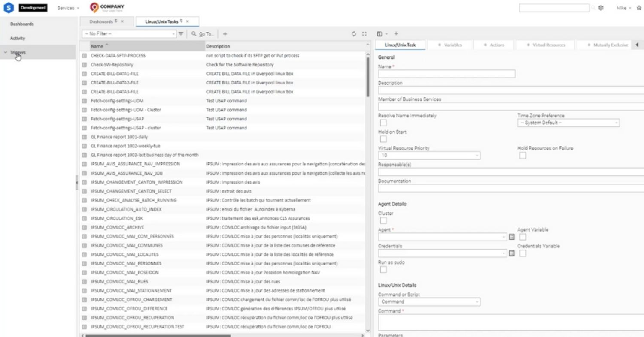Open the Actions tab
The width and height of the screenshot is (644, 337).
point(494,45)
